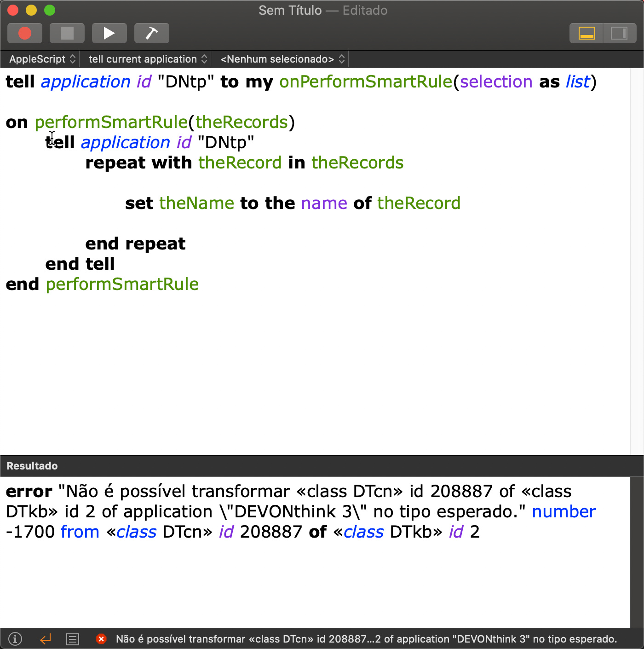Show the log list icon
The image size is (644, 649).
tap(73, 639)
